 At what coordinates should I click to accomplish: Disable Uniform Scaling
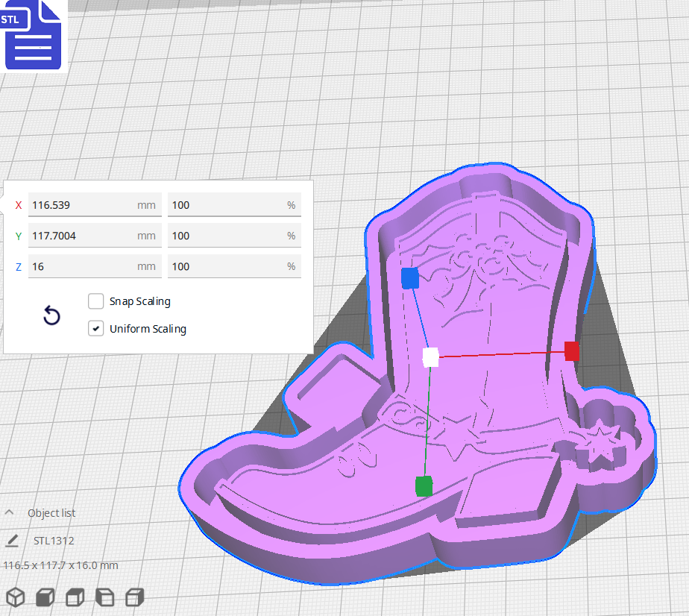click(x=95, y=328)
